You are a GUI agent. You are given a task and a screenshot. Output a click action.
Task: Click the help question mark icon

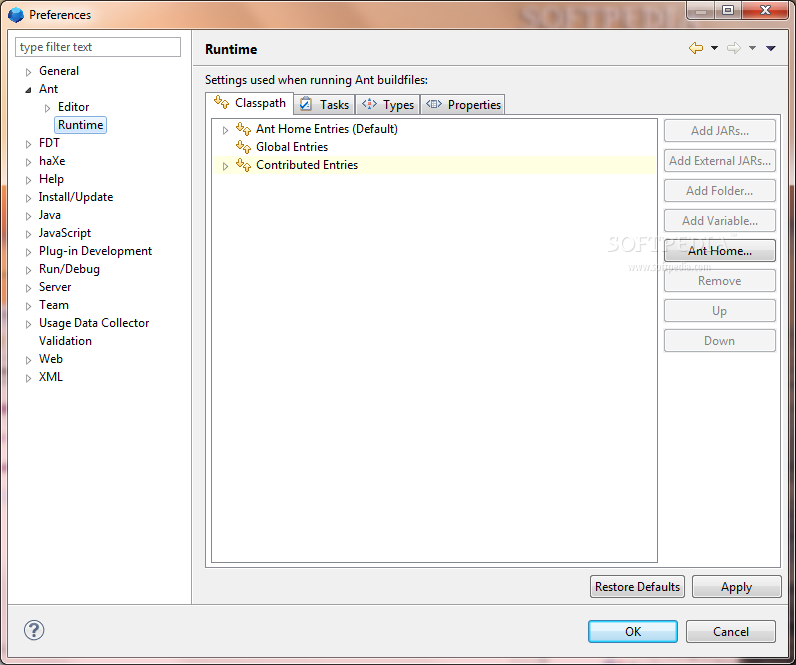tap(34, 630)
